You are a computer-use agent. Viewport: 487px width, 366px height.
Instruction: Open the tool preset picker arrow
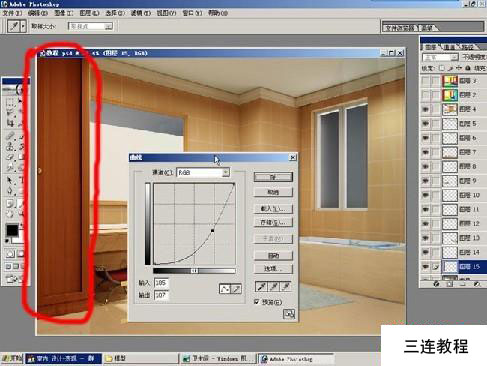pos(23,26)
